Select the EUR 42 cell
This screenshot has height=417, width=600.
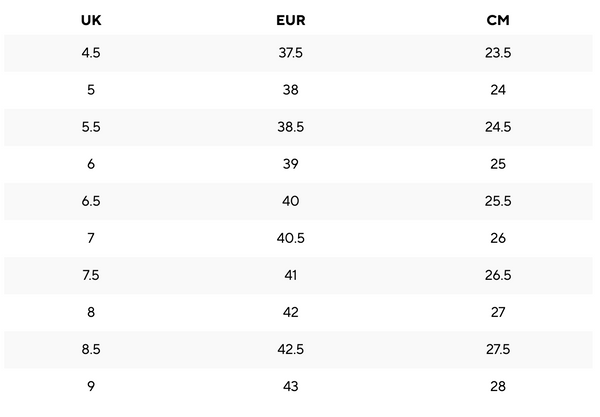[291, 312]
